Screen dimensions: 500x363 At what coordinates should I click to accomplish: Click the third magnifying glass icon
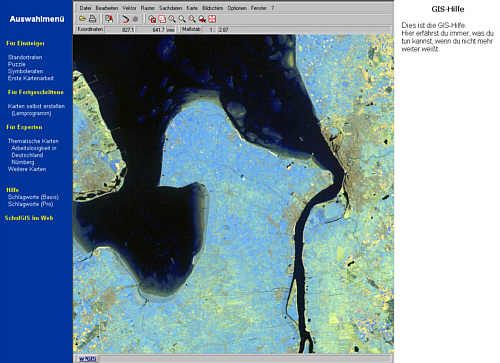[192, 19]
